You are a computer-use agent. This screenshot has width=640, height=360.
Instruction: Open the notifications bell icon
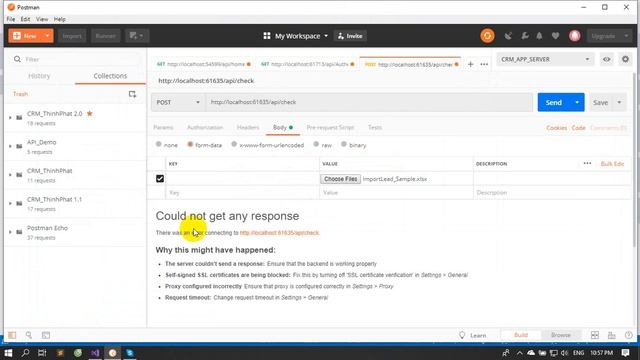pos(539,36)
